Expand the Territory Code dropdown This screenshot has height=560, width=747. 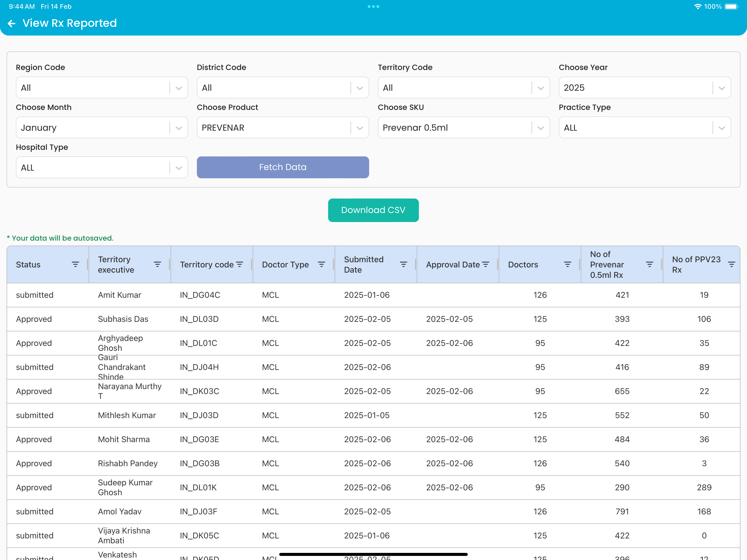pos(464,88)
